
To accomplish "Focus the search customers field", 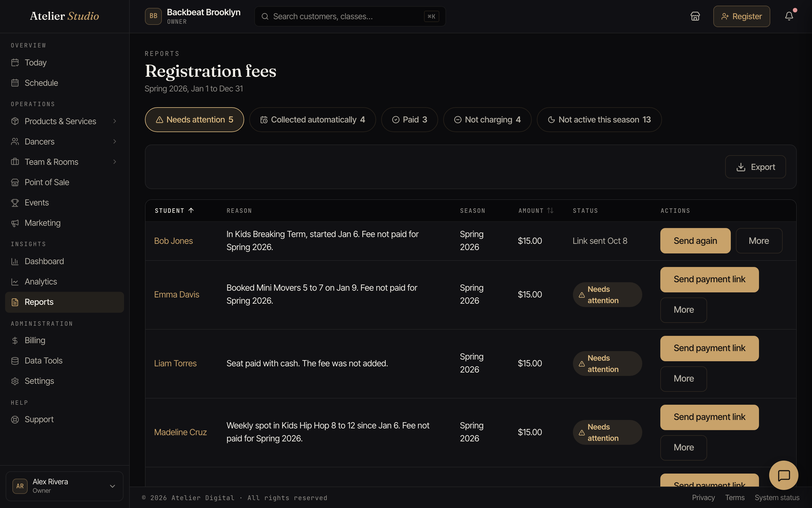I will [350, 16].
